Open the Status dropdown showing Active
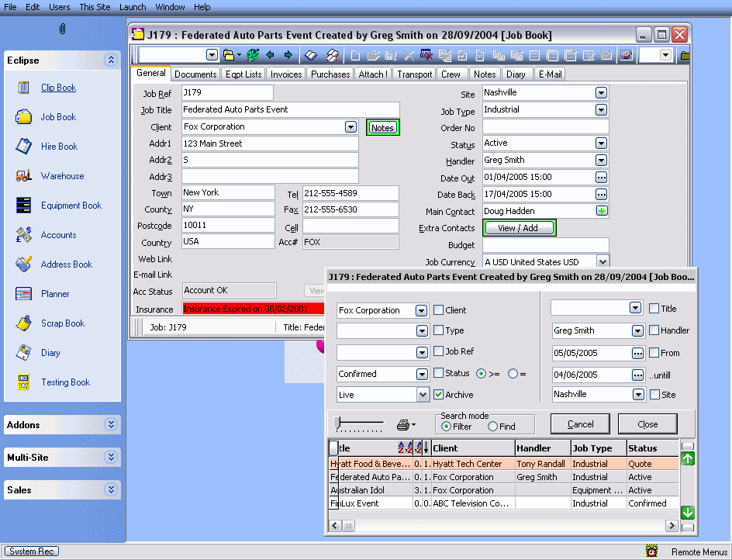 click(x=601, y=143)
